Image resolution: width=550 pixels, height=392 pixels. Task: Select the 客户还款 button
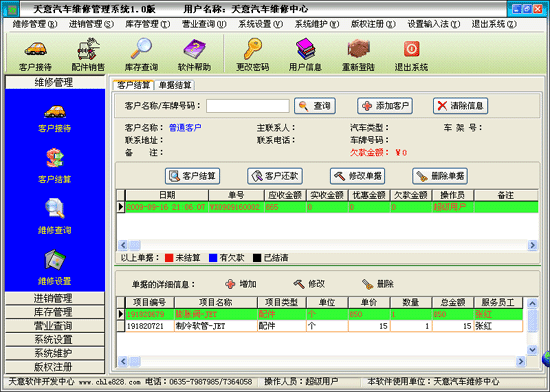pyautogui.click(x=275, y=176)
